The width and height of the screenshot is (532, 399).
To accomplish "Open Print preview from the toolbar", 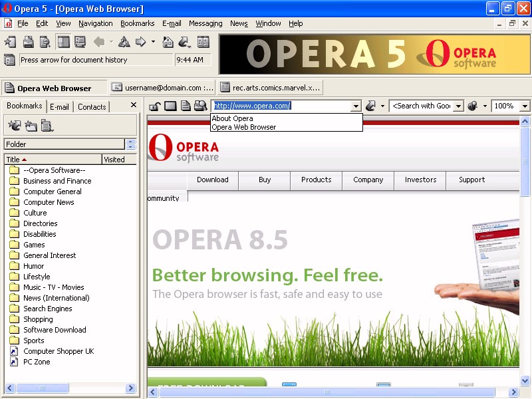I will (45, 42).
